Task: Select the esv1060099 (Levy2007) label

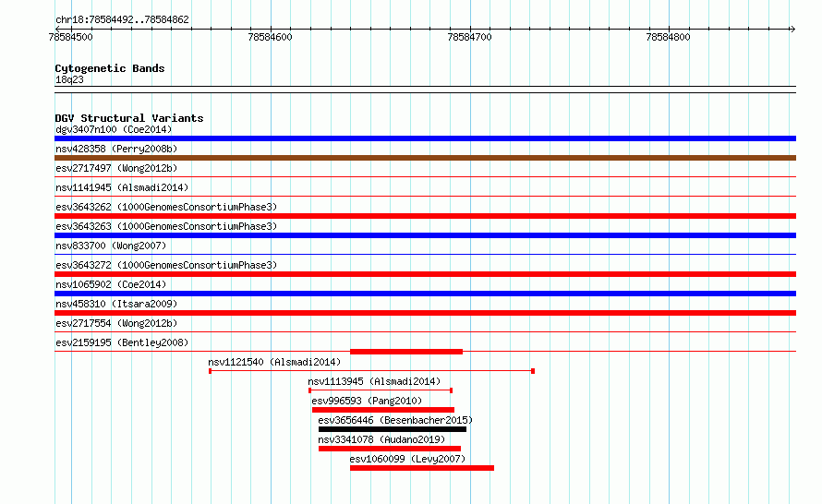Action: [407, 459]
